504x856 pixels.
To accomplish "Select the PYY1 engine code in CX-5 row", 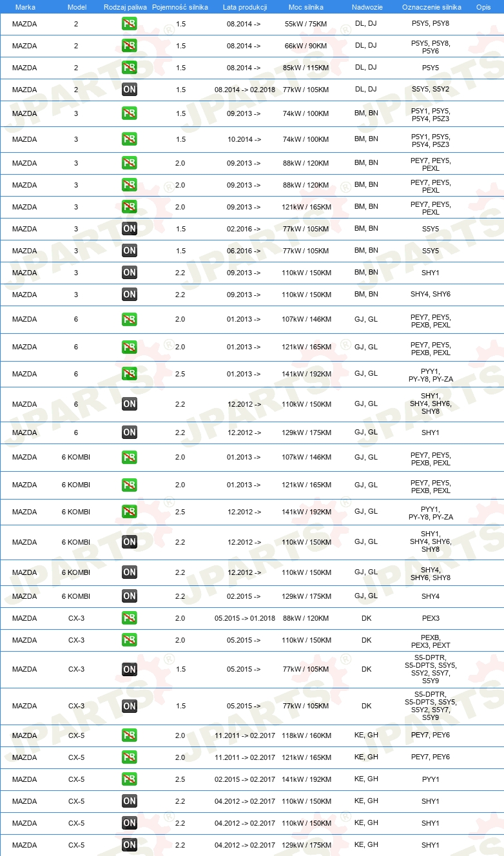I will pos(431,779).
